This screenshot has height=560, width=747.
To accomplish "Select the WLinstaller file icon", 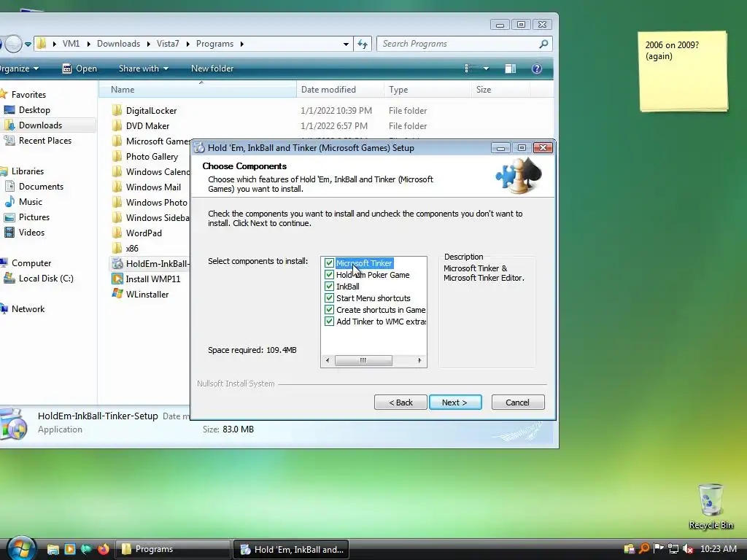I will tap(117, 294).
